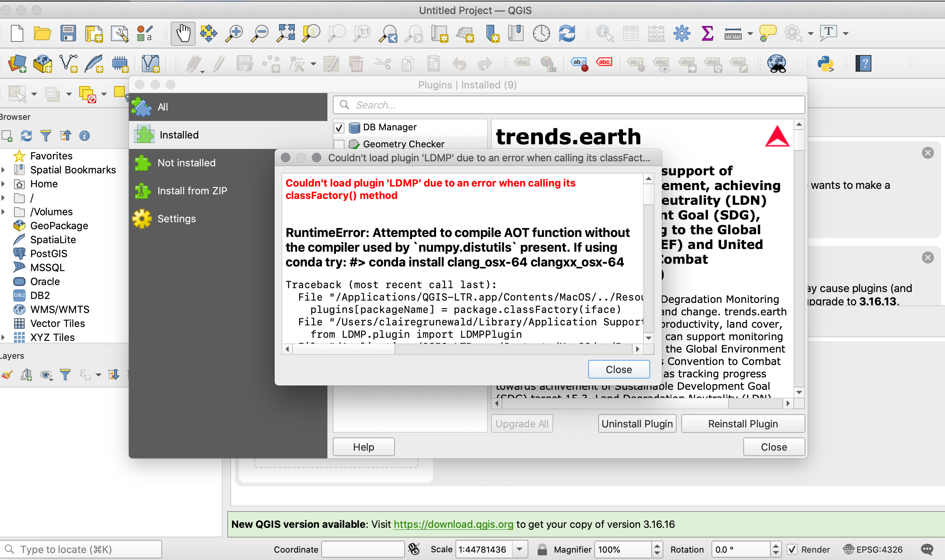Click the Reinstall Plugin button
945x560 pixels.
coord(742,423)
